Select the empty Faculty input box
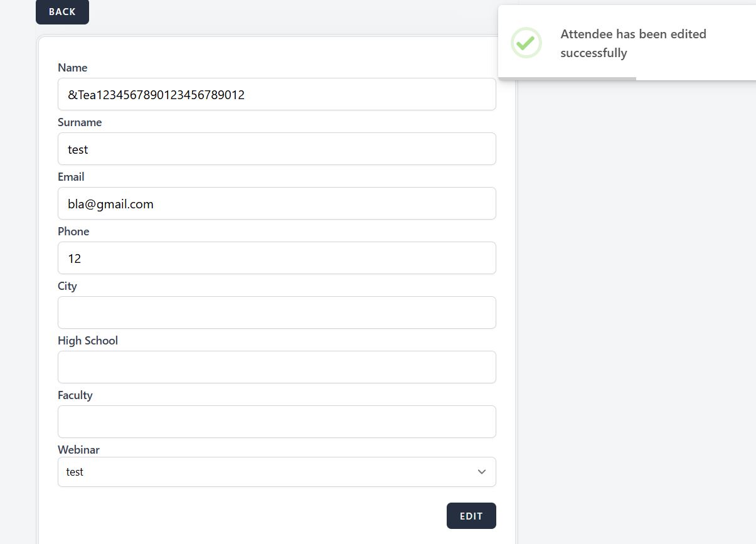 pos(277,422)
